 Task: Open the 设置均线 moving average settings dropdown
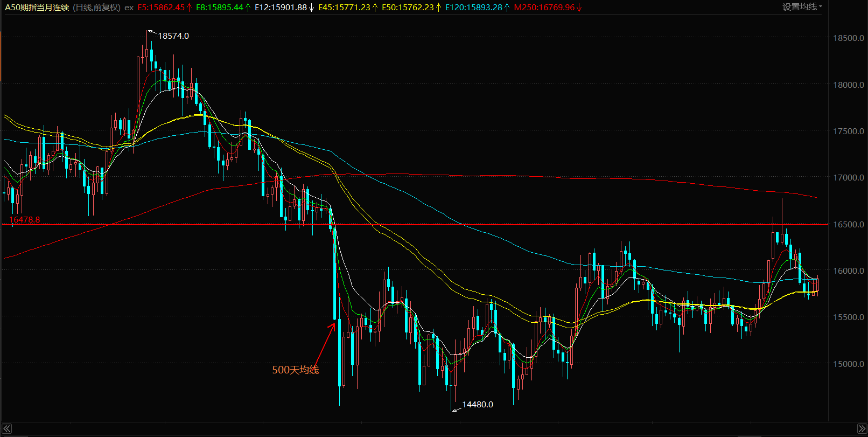click(802, 7)
